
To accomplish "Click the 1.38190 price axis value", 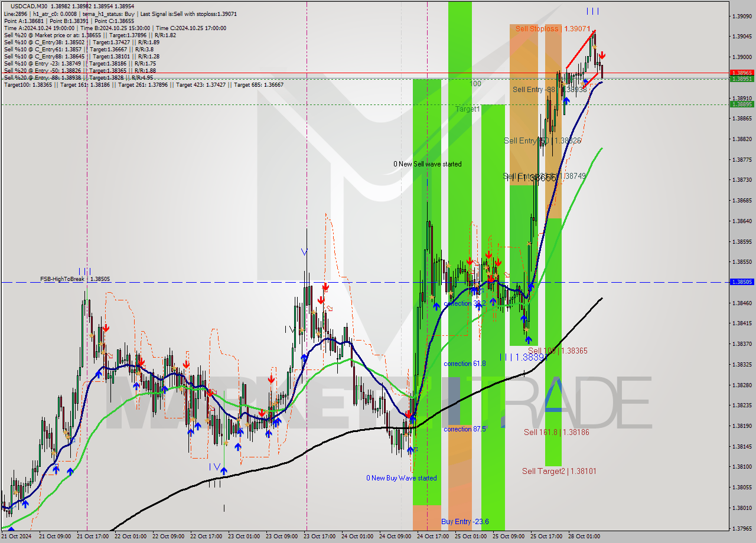I will (741, 426).
